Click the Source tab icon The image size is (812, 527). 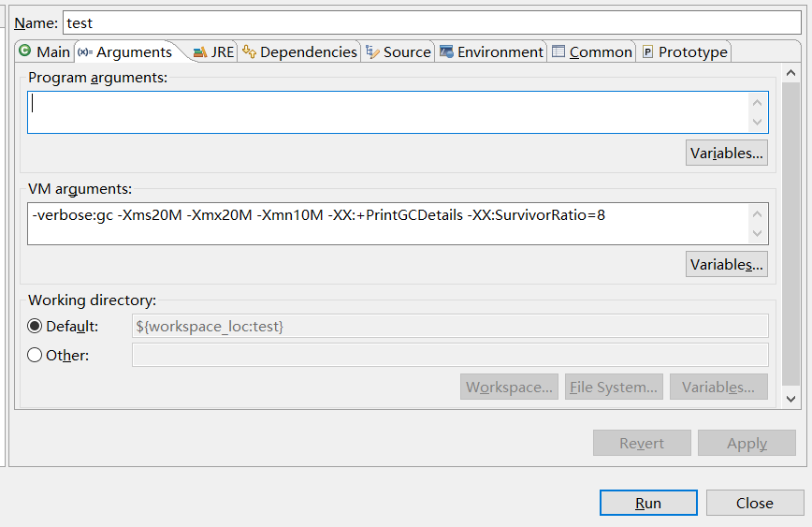372,52
